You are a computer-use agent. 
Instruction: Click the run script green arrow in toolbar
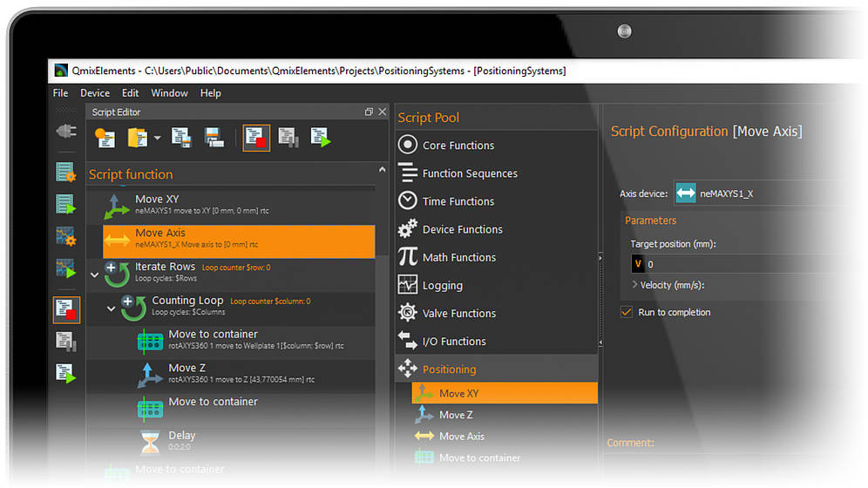[x=320, y=138]
